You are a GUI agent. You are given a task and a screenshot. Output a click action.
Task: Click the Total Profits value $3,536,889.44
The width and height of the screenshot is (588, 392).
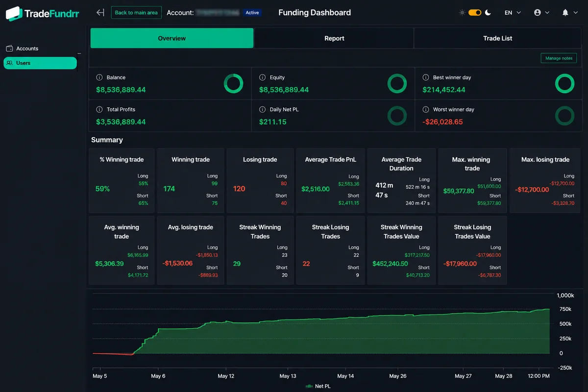tap(121, 122)
